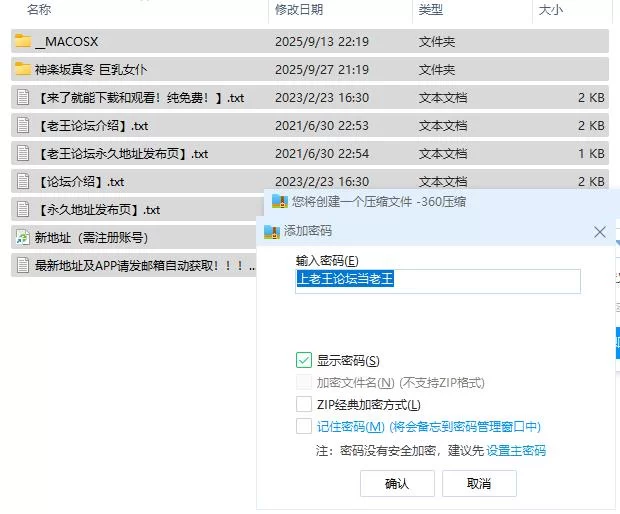Click the 添加密码 dialog title text

[308, 231]
